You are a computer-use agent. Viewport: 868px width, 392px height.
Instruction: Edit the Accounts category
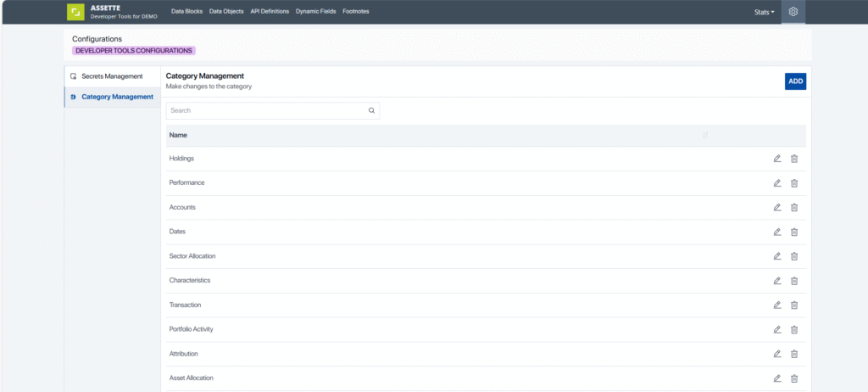(x=777, y=207)
